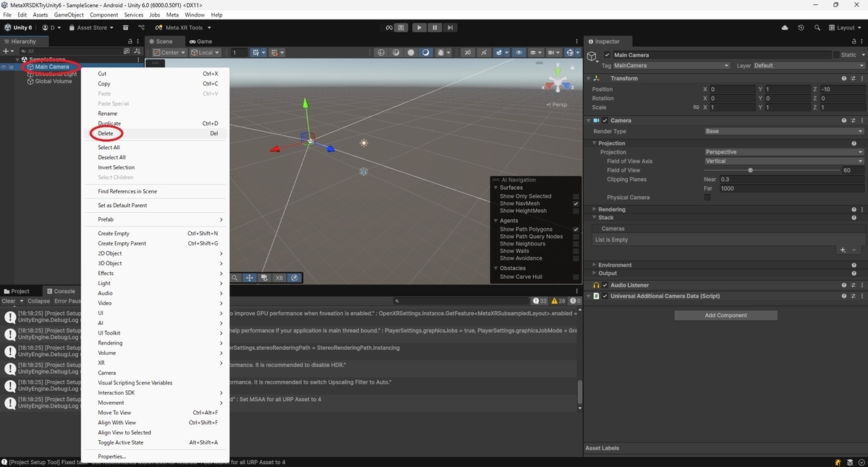Open the Asset Store button
The image size is (868, 467).
pos(90,28)
